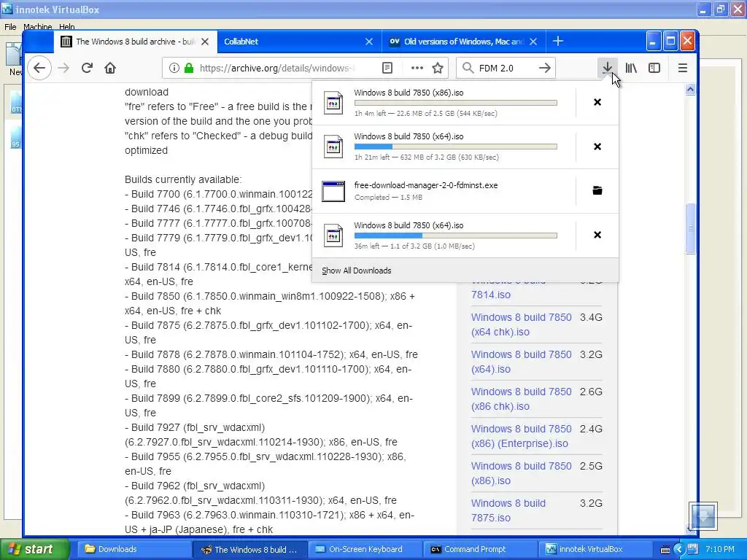Open VirtualBox File menu
The height and width of the screenshot is (560, 747).
point(10,27)
